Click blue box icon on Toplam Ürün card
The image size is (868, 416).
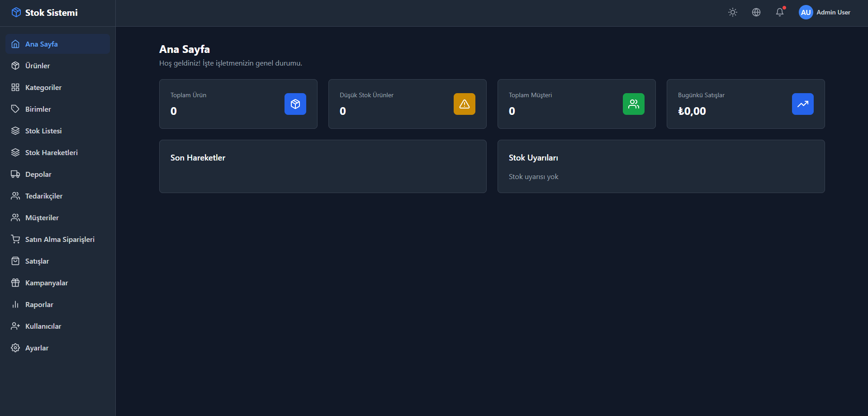295,104
